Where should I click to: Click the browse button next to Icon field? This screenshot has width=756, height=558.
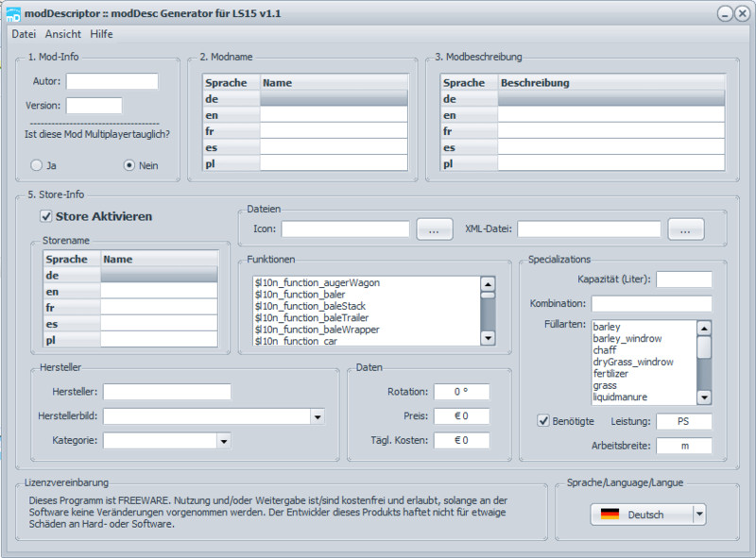tap(434, 229)
